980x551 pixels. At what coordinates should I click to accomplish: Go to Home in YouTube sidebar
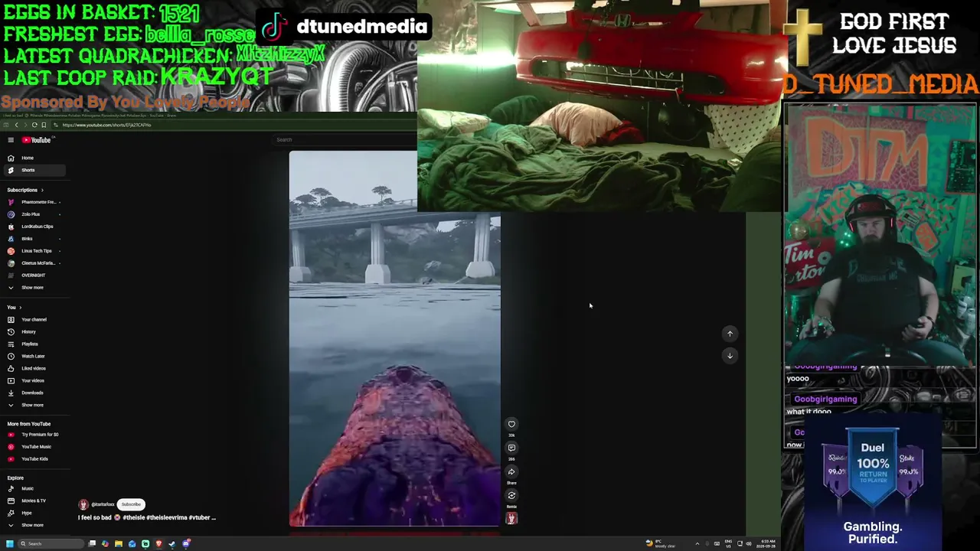pos(34,158)
